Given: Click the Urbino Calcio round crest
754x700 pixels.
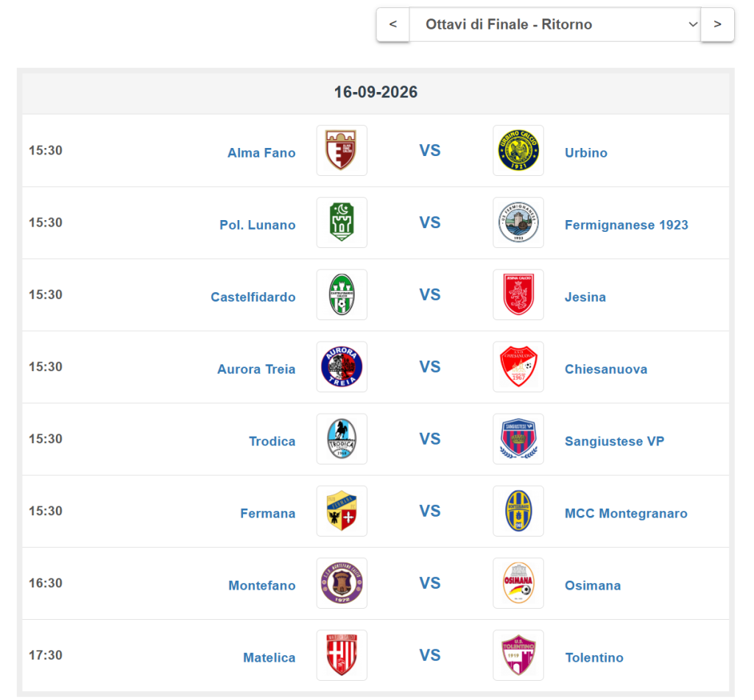Looking at the screenshot, I should point(518,150).
